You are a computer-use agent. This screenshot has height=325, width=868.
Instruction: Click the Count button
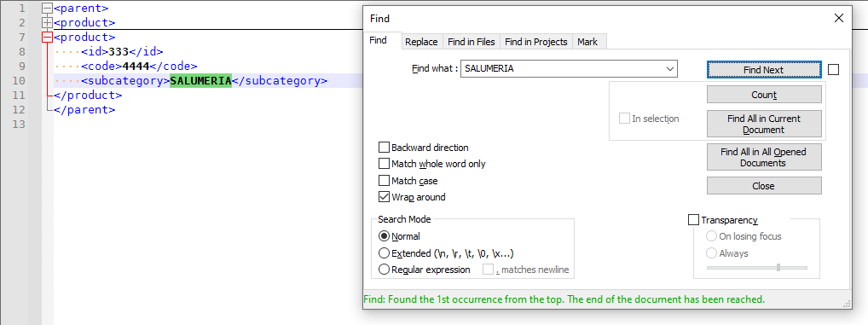pyautogui.click(x=764, y=95)
